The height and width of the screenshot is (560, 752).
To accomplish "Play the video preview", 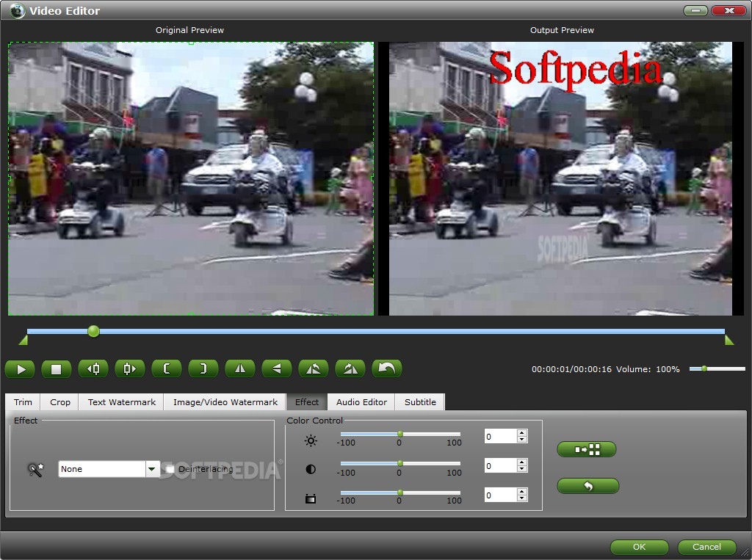I will click(20, 368).
